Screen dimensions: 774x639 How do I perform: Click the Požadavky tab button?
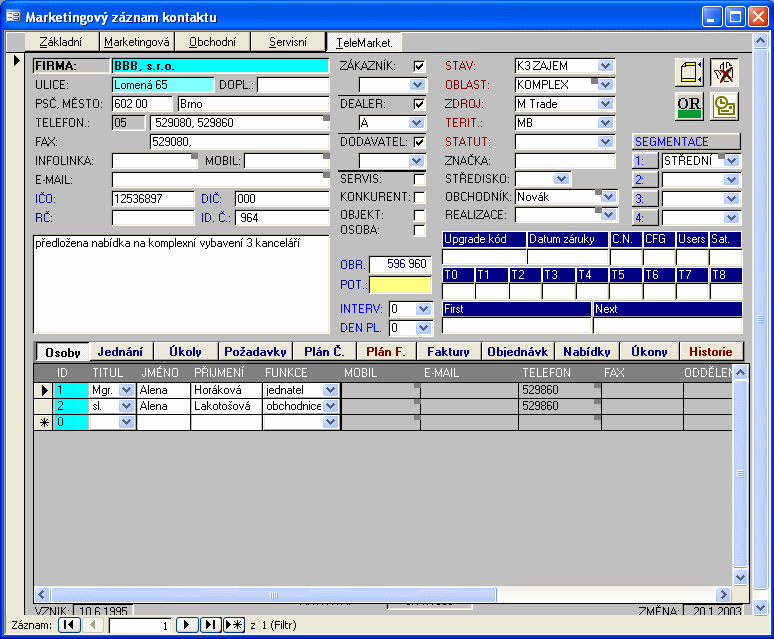(x=255, y=352)
